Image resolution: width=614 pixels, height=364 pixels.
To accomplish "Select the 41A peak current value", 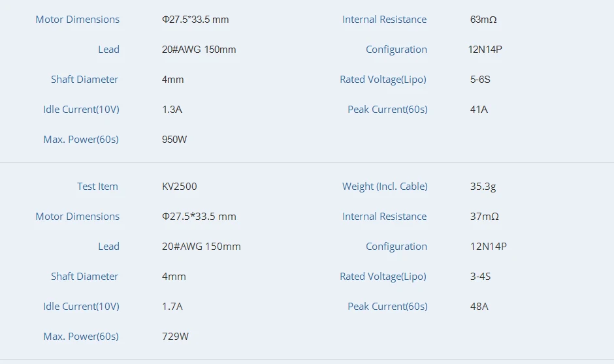I will (x=479, y=109).
